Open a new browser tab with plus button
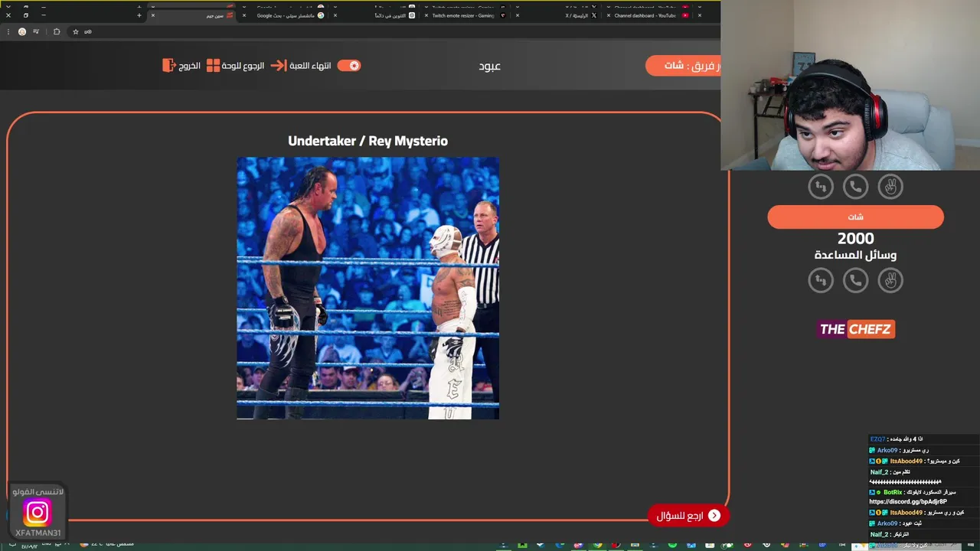The width and height of the screenshot is (980, 551). click(139, 15)
